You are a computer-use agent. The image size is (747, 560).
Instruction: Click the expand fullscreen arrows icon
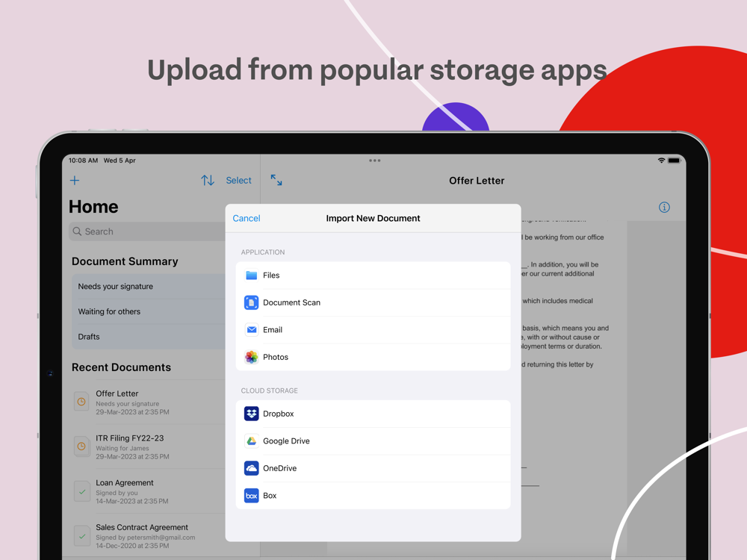pyautogui.click(x=276, y=180)
